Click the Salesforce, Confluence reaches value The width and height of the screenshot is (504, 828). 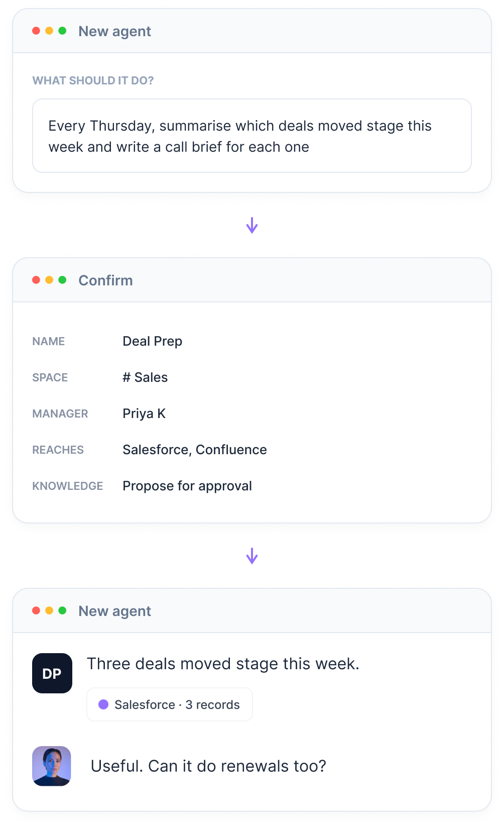click(195, 450)
